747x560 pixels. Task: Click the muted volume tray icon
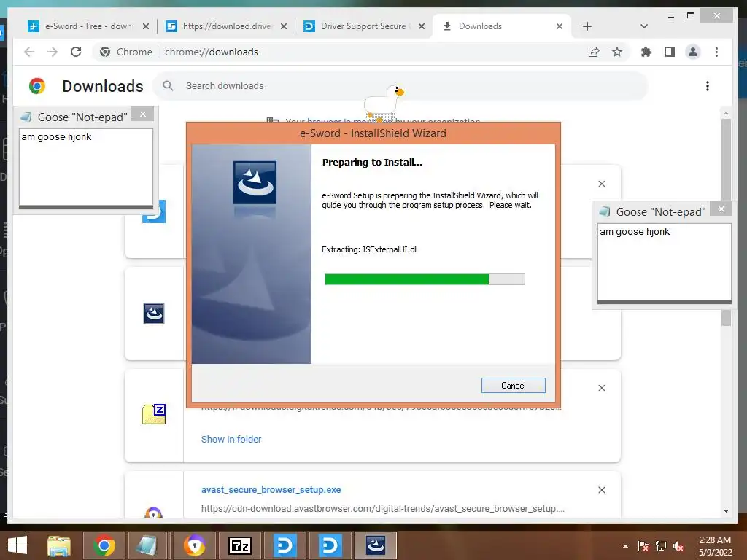pyautogui.click(x=678, y=546)
